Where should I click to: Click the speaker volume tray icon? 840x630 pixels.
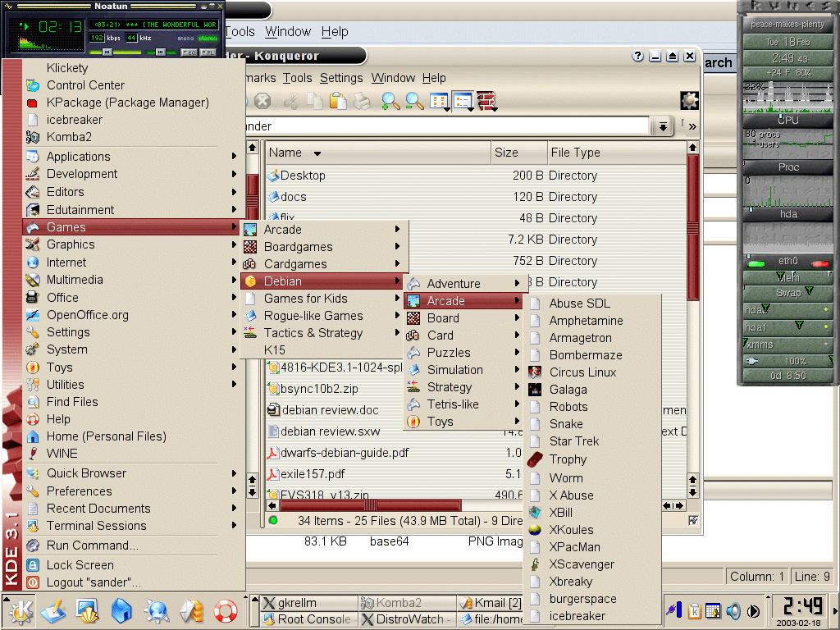(733, 610)
